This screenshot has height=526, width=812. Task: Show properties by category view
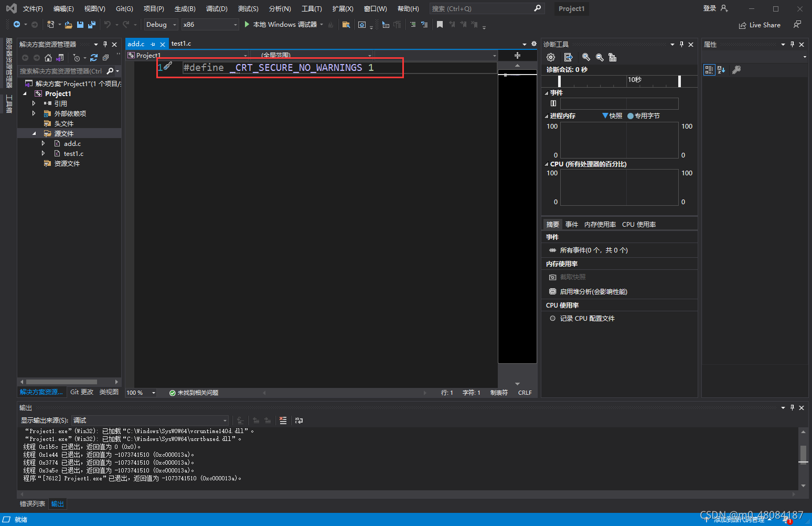tap(709, 70)
